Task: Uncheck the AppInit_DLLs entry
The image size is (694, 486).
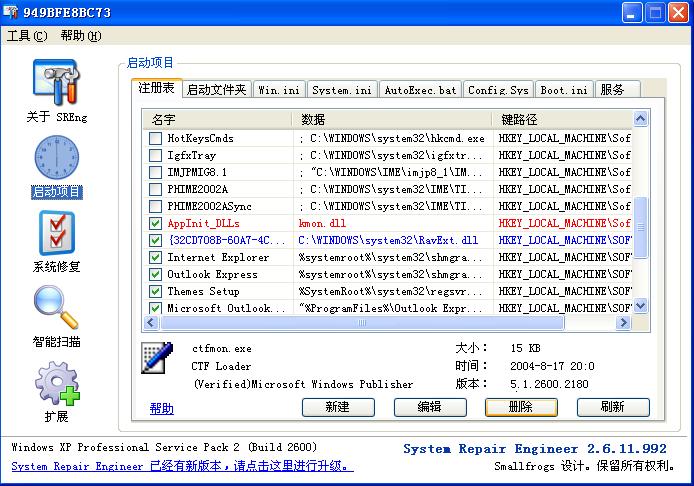Action: pos(155,223)
